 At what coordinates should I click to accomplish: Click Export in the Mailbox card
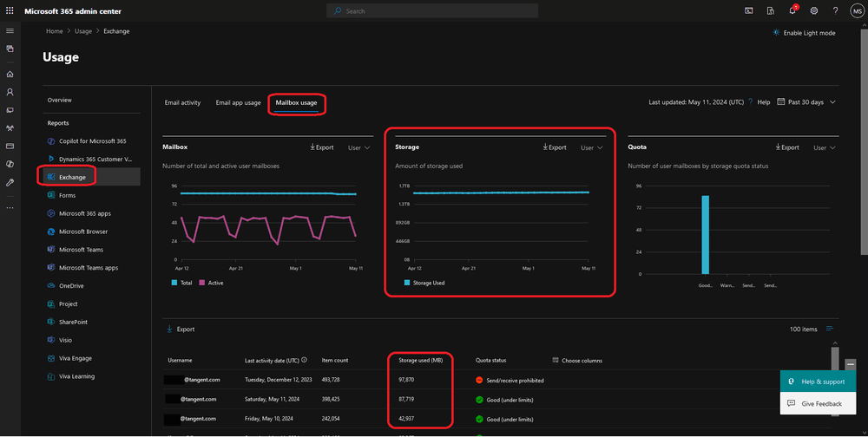point(322,147)
